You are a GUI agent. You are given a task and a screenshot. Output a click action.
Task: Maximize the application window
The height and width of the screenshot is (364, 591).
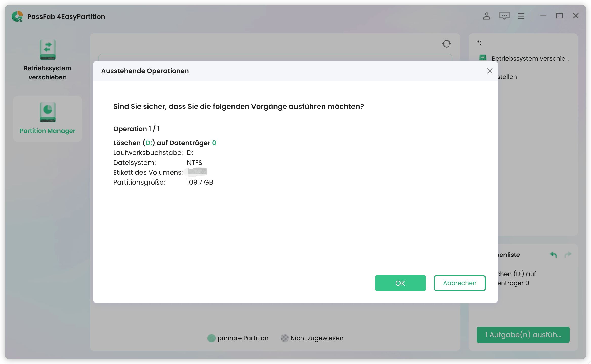559,16
